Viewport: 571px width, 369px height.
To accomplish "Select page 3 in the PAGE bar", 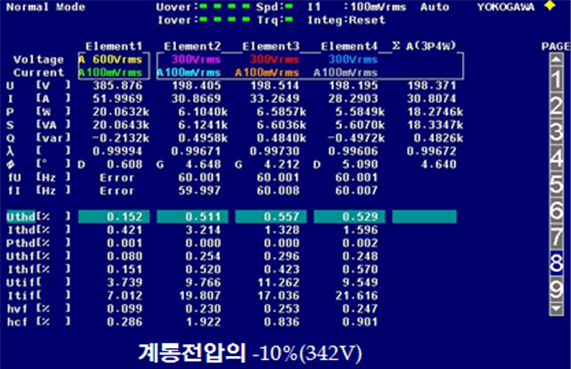I will 556,132.
